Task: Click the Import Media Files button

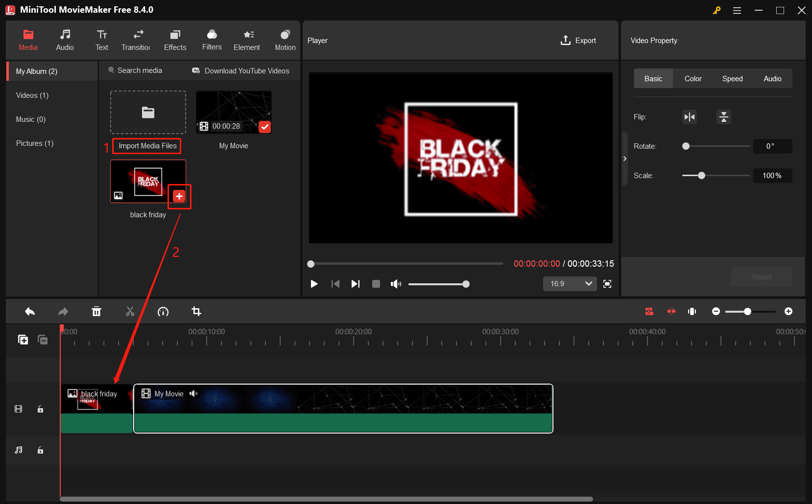Action: coord(146,146)
